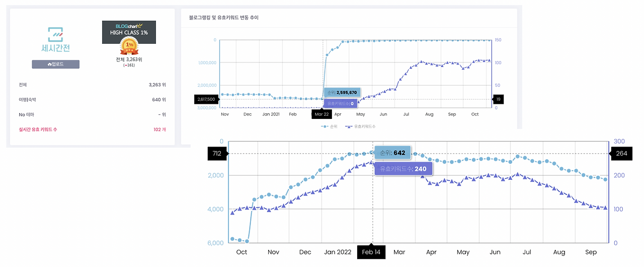This screenshot has height=267, width=644.
Task: Click the black 712 crosshair label
Action: (218, 153)
